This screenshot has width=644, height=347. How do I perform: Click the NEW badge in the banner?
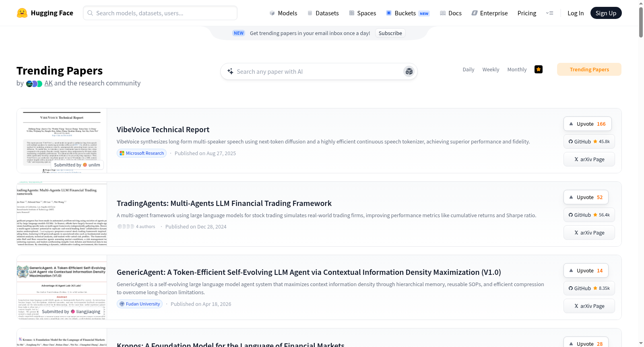tap(239, 33)
